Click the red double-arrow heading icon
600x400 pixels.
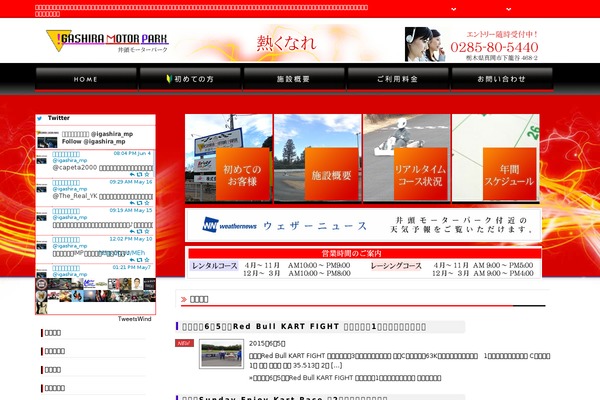184,299
